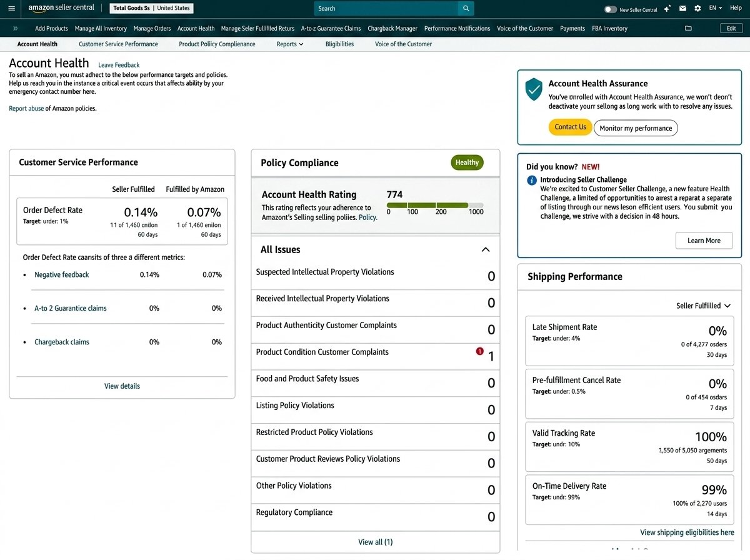Open the mail messages icon

682,9
